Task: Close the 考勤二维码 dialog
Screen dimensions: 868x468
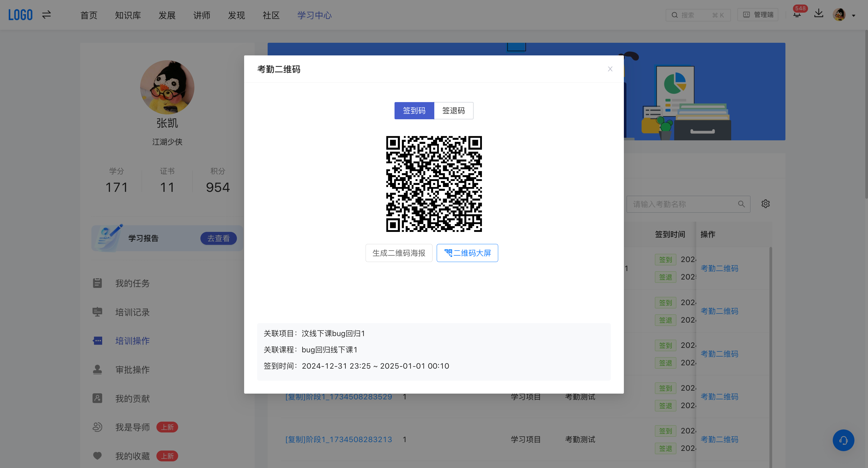Action: pyautogui.click(x=610, y=69)
